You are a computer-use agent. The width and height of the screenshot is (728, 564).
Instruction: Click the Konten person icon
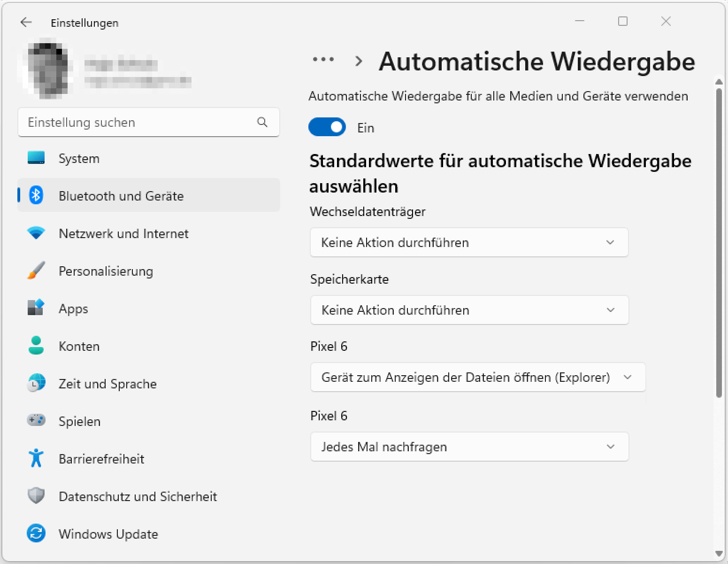[36, 346]
